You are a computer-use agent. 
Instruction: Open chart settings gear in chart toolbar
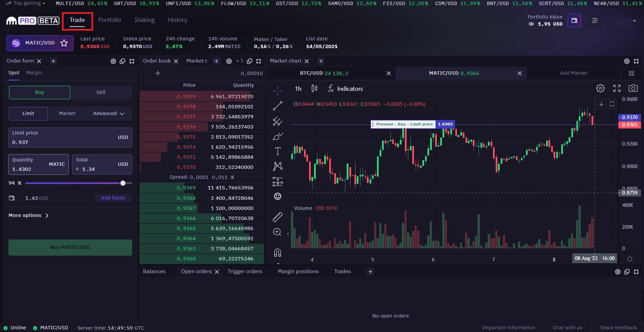[600, 88]
